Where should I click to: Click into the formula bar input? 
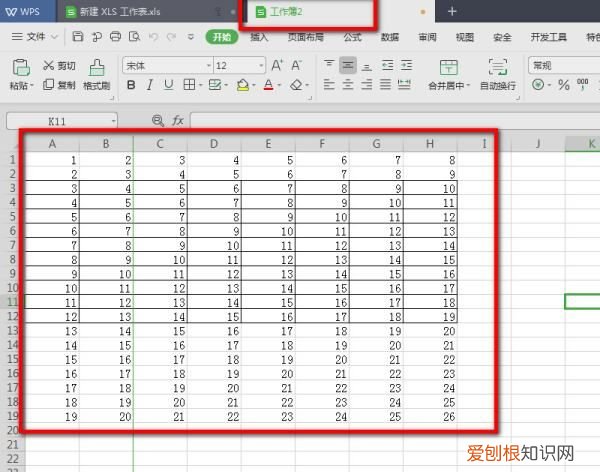click(x=395, y=121)
